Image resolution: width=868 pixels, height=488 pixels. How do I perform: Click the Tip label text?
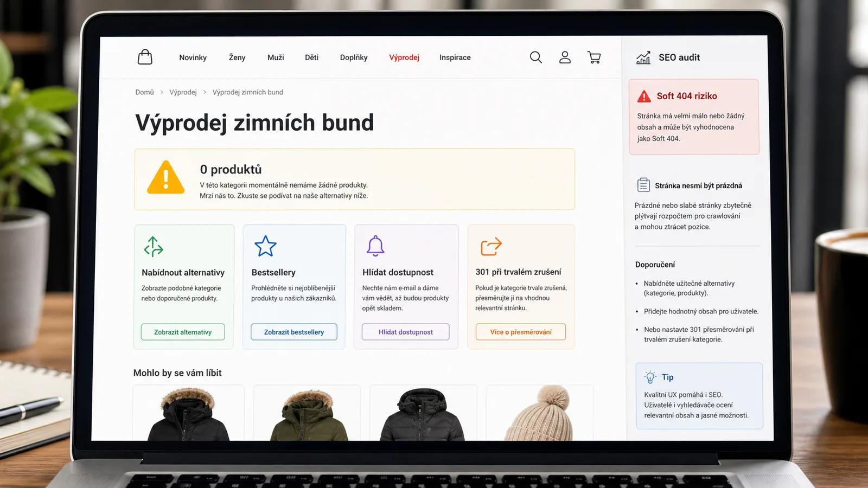coord(667,377)
